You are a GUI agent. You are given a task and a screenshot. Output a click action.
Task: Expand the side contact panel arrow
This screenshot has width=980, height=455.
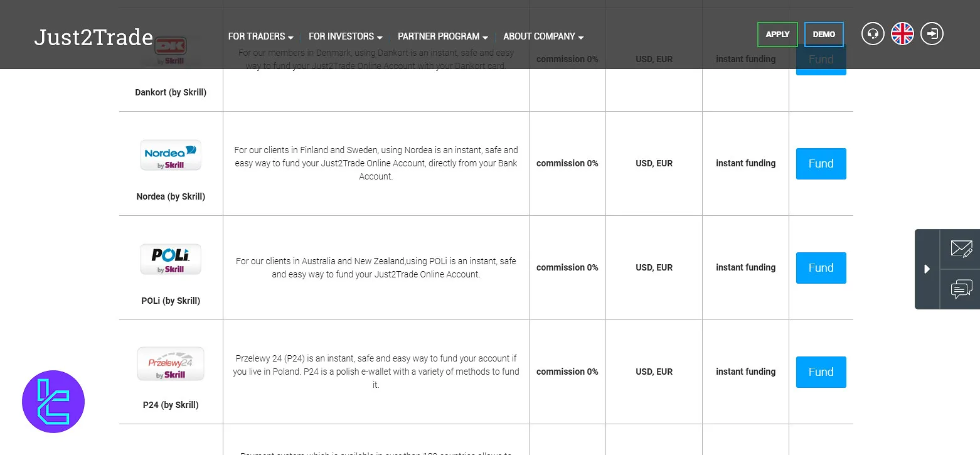click(927, 269)
